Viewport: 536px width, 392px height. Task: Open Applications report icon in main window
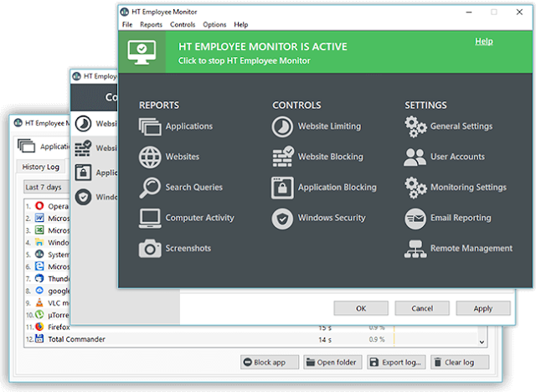[x=150, y=126]
